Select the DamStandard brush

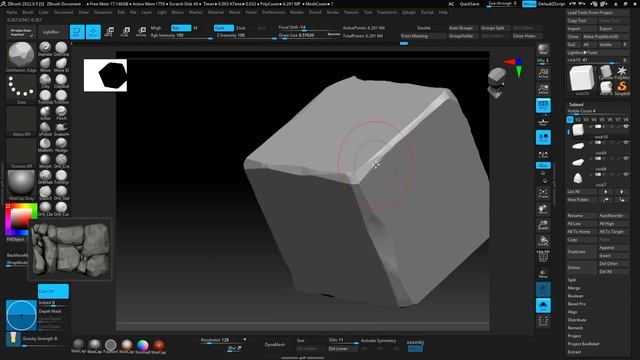(61, 48)
